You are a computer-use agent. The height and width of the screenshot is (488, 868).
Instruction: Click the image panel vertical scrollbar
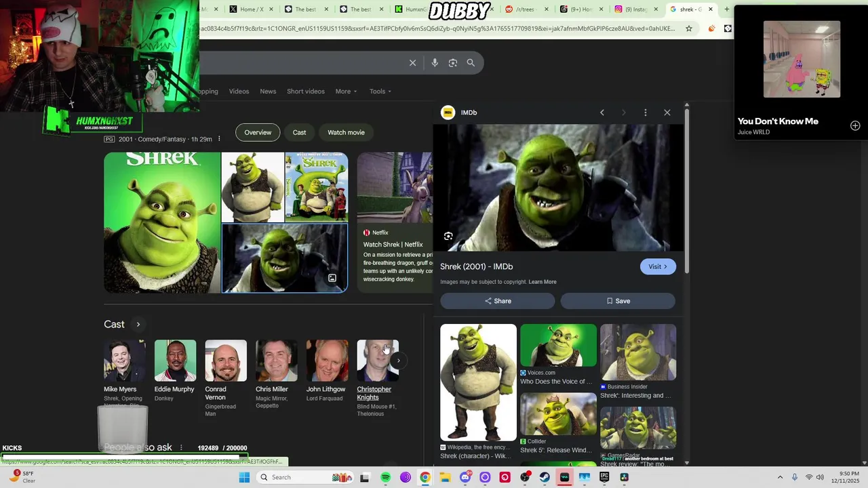coord(686,190)
